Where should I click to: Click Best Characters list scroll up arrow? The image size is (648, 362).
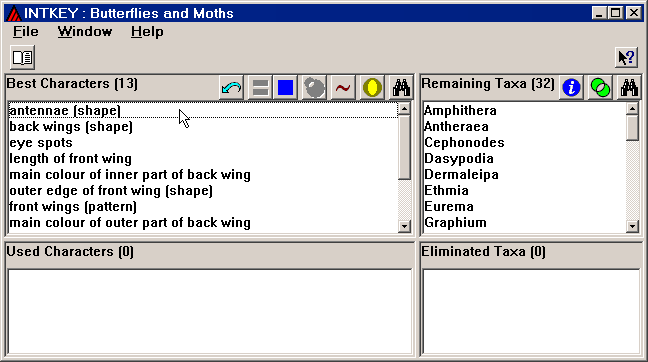(405, 109)
